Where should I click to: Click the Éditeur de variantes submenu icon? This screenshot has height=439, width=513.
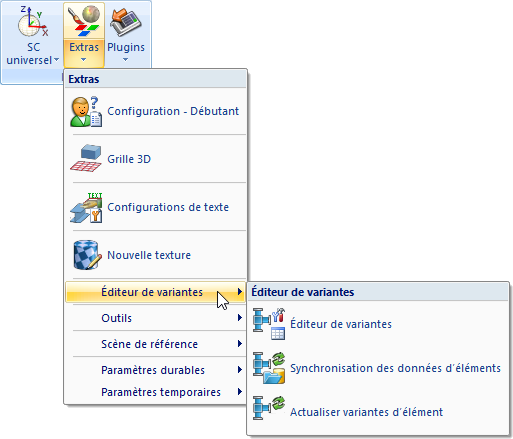coord(269,324)
